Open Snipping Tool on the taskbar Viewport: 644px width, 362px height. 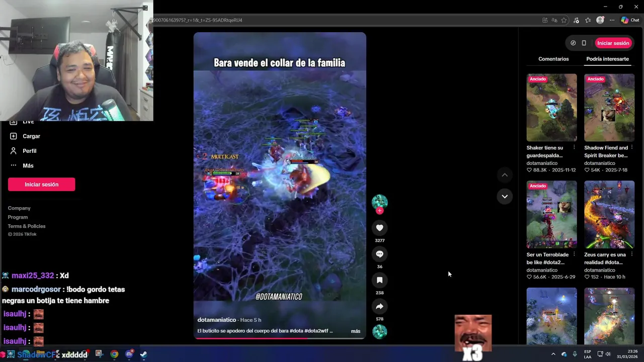[x=99, y=354]
